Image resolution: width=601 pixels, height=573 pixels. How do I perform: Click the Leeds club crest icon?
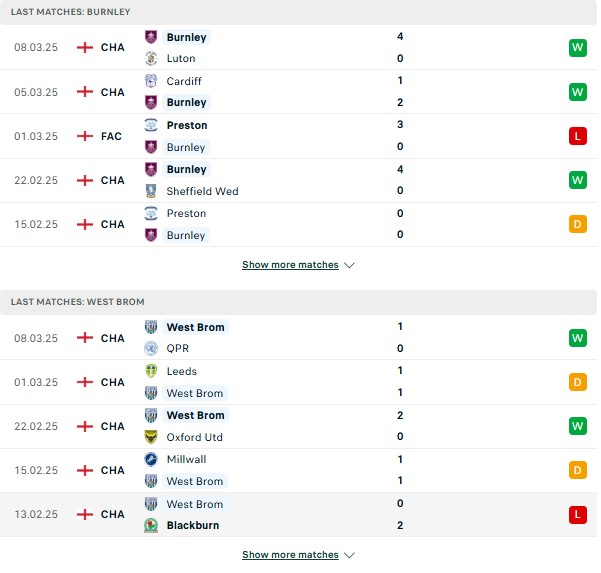151,371
